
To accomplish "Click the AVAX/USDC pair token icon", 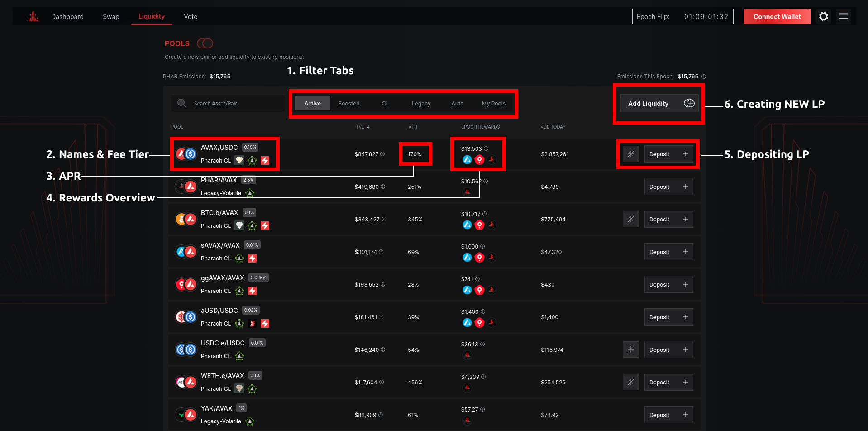I will tap(186, 154).
